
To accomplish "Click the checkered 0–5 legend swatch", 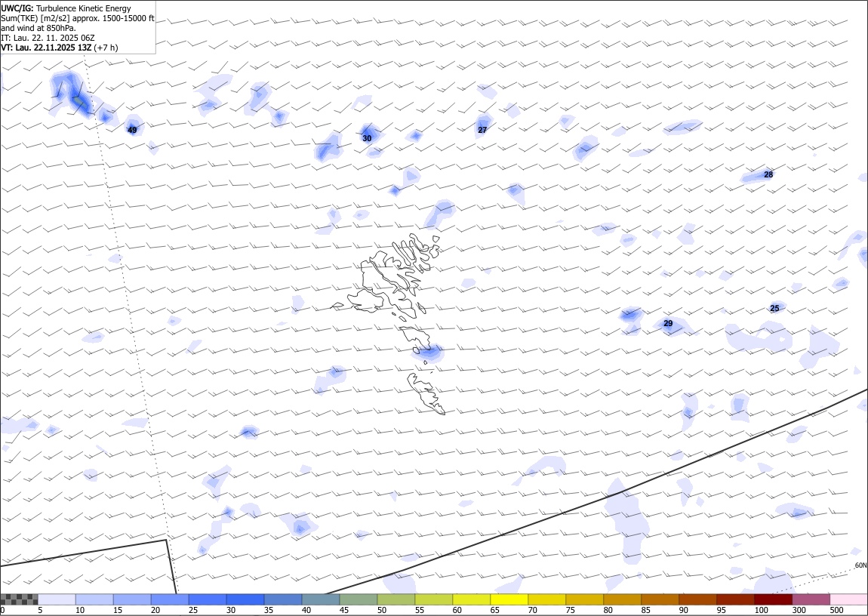I will click(x=20, y=599).
